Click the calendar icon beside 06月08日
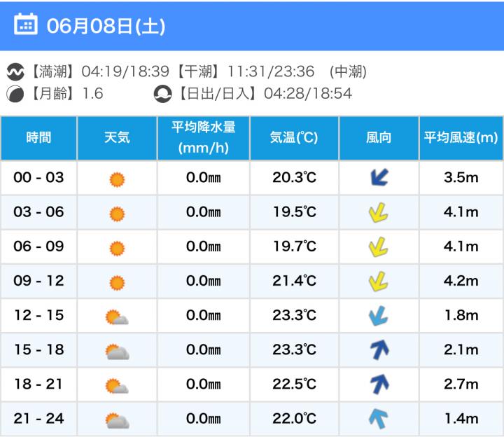The height and width of the screenshot is (437, 504). click(26, 25)
